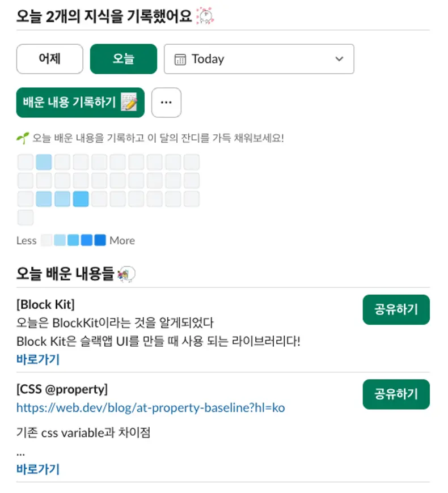Click the calendar icon in date picker
This screenshot has width=448, height=493.
coord(180,59)
